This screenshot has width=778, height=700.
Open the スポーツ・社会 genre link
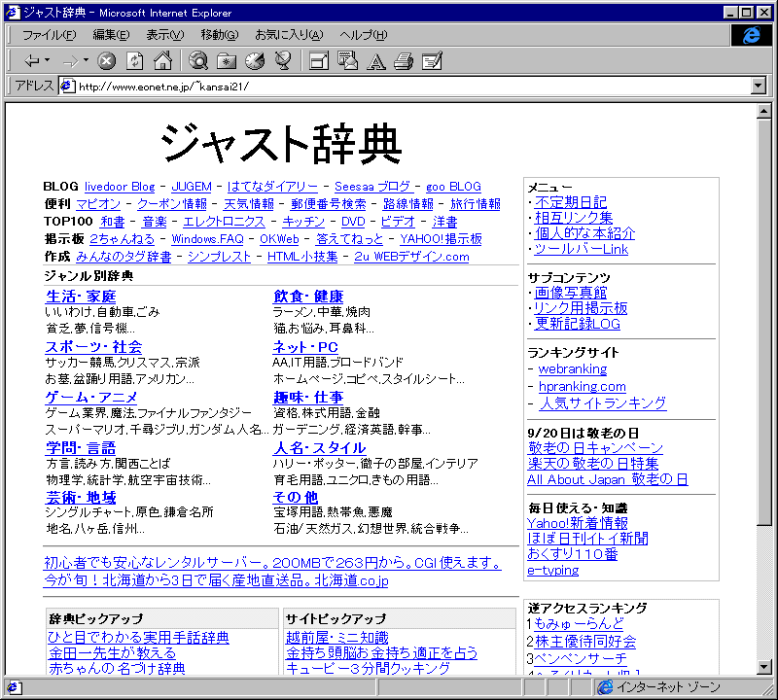point(93,347)
